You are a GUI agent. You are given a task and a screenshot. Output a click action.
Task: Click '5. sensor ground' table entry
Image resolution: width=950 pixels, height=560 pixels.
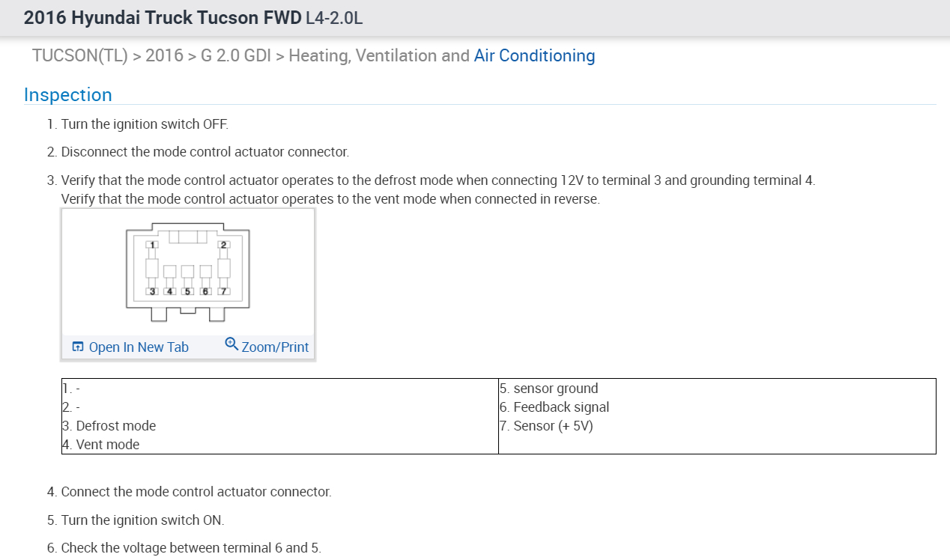point(549,389)
